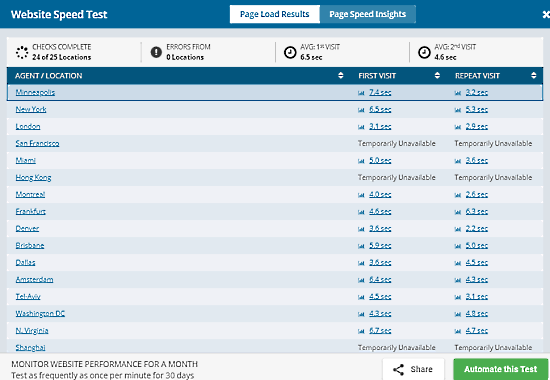This screenshot has height=380, width=550.
Task: Click the Checks Complete spinner icon
Action: pos(22,52)
